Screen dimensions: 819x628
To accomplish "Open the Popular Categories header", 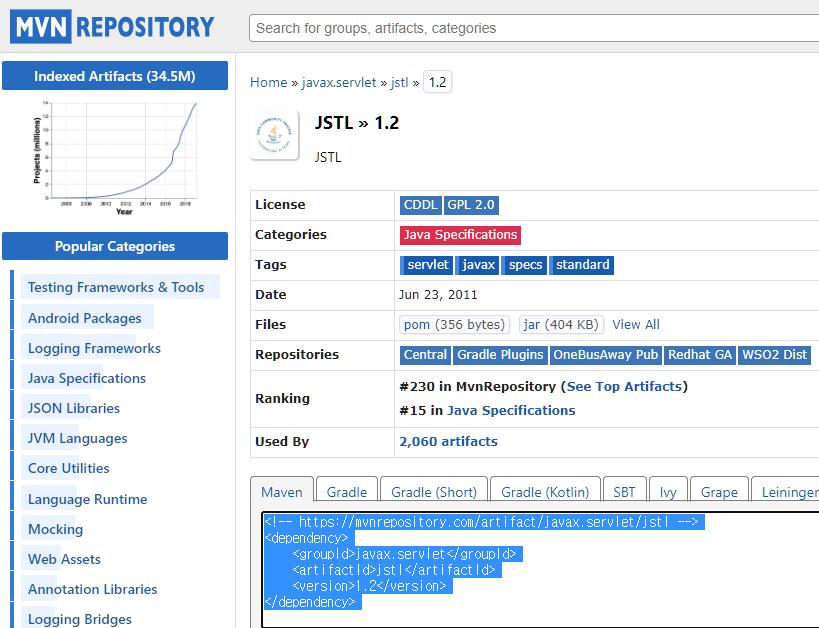I will point(115,246).
